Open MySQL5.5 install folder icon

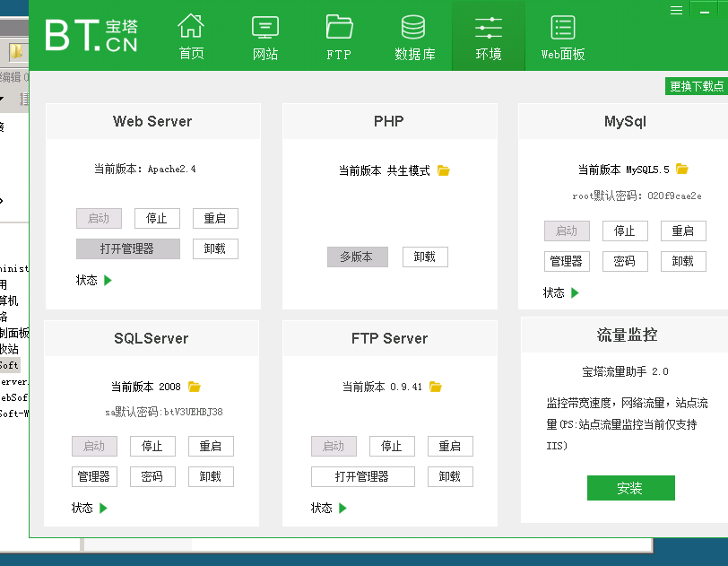(x=681, y=169)
